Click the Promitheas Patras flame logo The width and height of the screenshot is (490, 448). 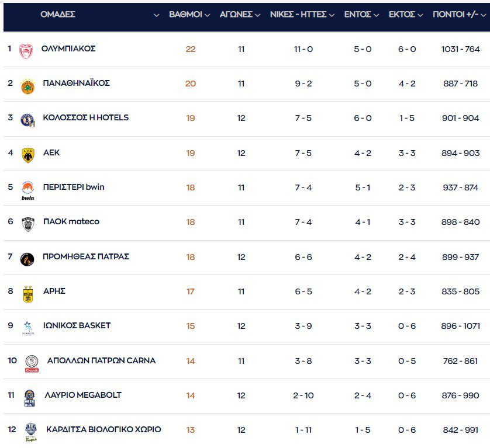(x=27, y=259)
